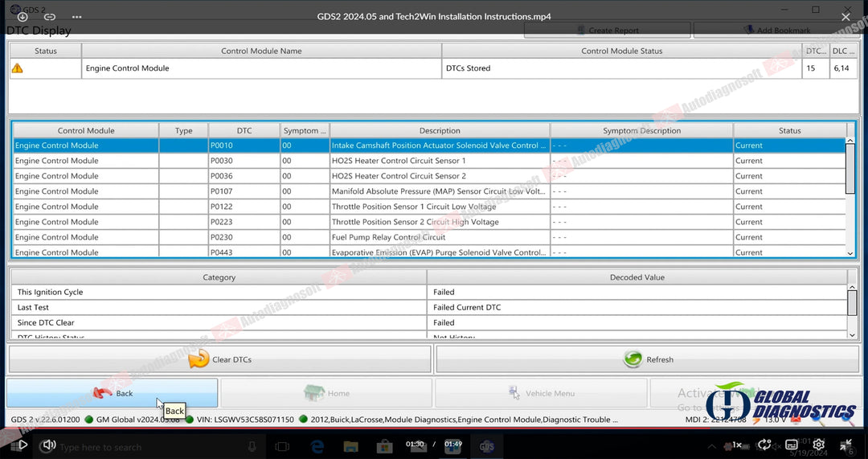The image size is (868, 459).
Task: Sort by the Description column header
Action: tap(440, 131)
